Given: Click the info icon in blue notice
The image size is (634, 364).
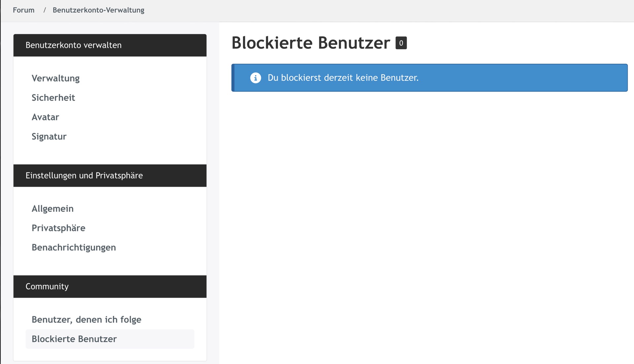Looking at the screenshot, I should (x=255, y=78).
